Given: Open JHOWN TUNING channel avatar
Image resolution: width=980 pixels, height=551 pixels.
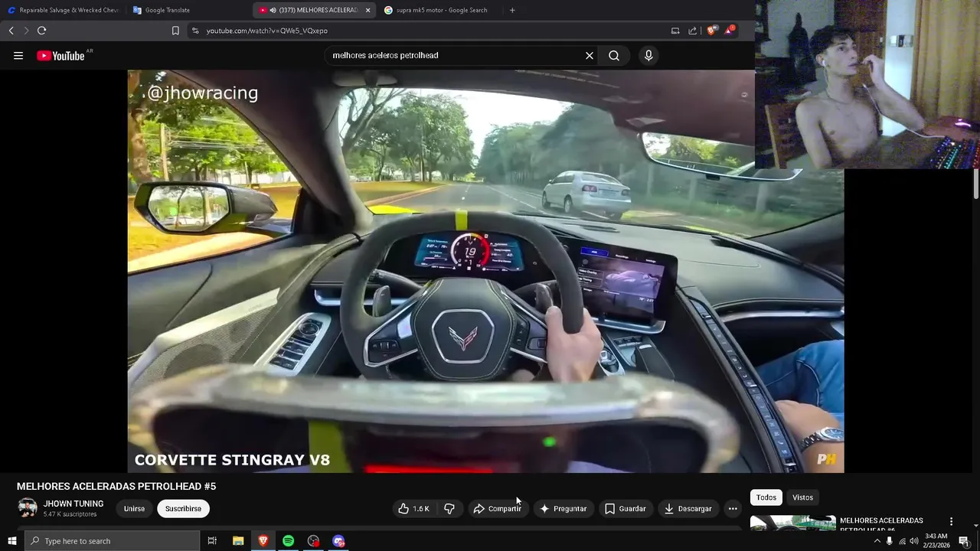Looking at the screenshot, I should 28,508.
